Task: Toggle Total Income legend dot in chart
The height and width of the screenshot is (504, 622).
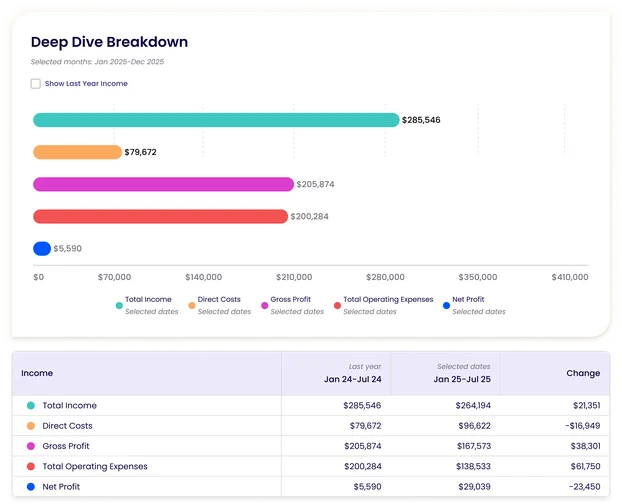Action: coord(119,306)
